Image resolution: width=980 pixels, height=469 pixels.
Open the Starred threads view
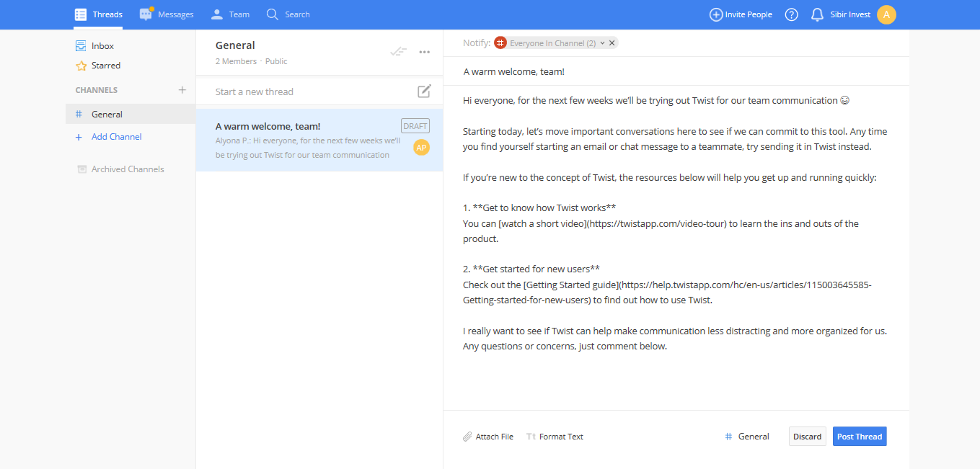[x=105, y=66]
